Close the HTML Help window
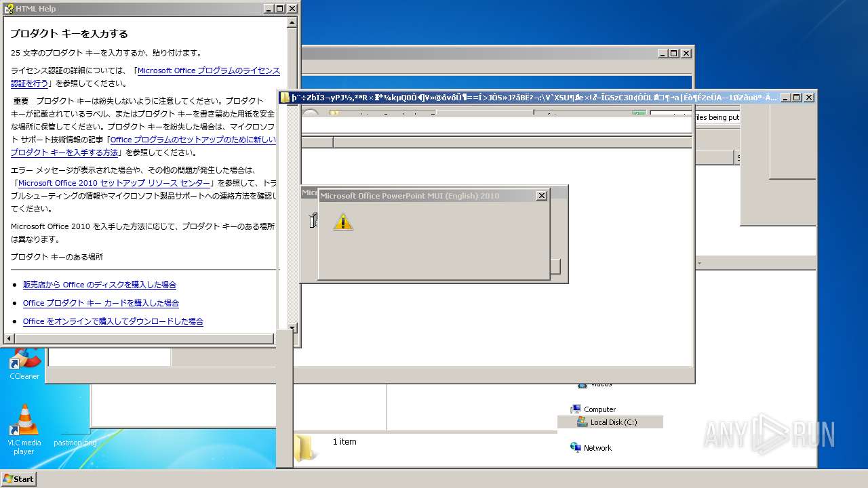Screen dimensions: 868x488 292,9
